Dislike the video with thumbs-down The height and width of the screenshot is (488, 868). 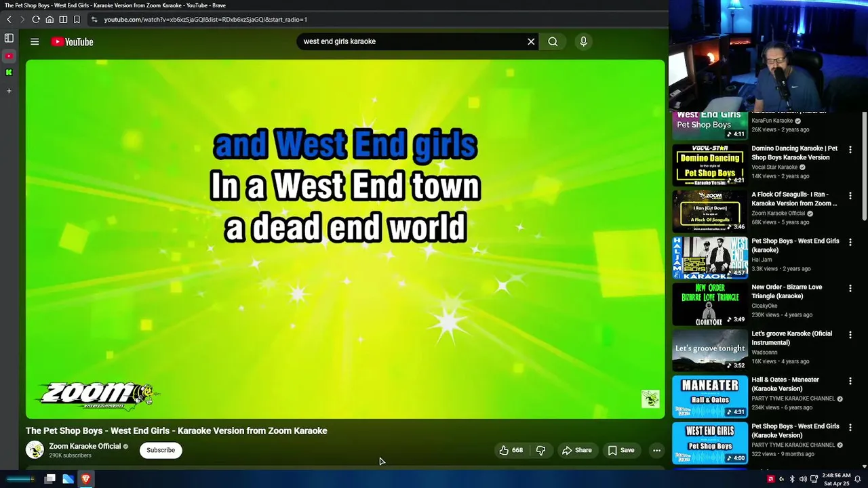pos(540,450)
